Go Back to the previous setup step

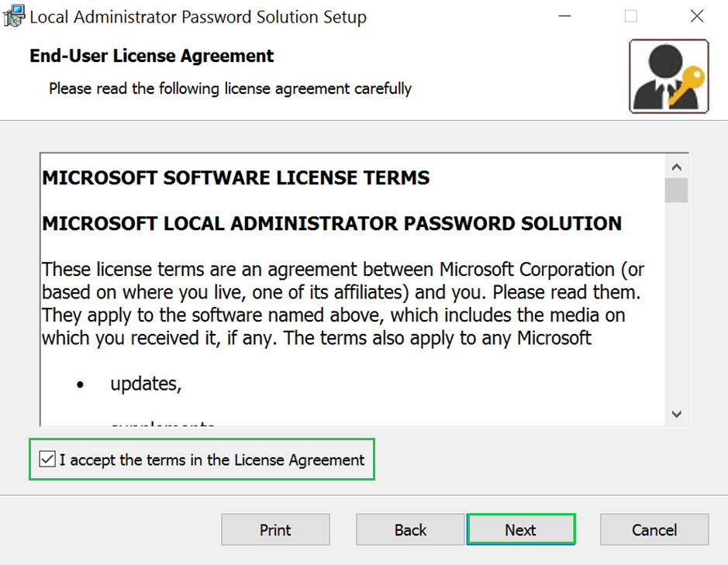point(410,530)
